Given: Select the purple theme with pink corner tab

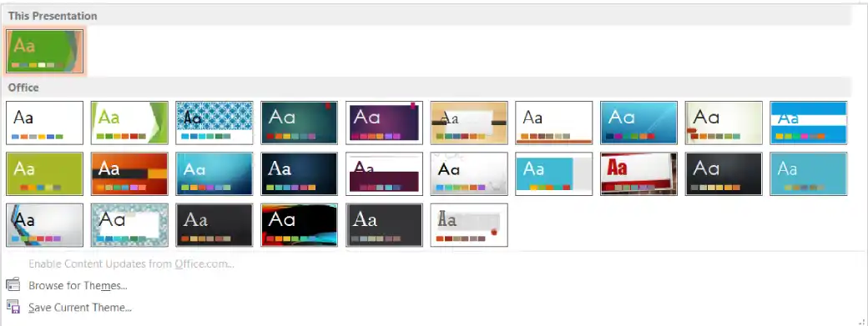Looking at the screenshot, I should [384, 123].
